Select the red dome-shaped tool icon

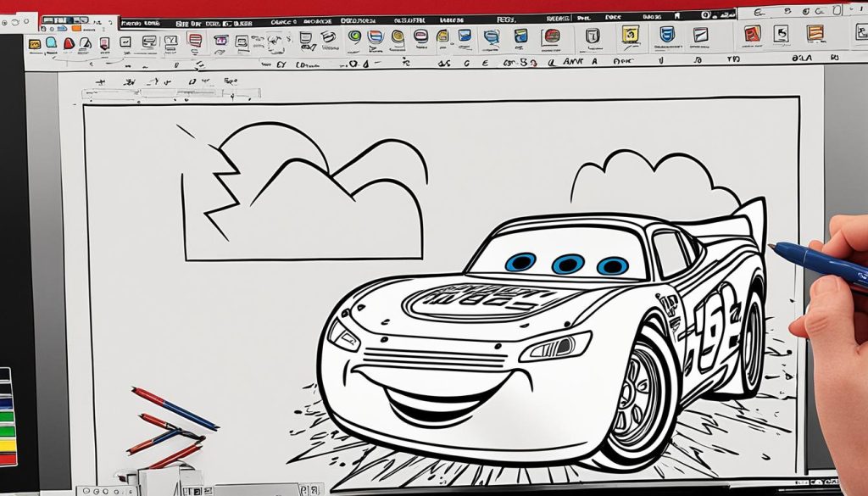pos(69,43)
